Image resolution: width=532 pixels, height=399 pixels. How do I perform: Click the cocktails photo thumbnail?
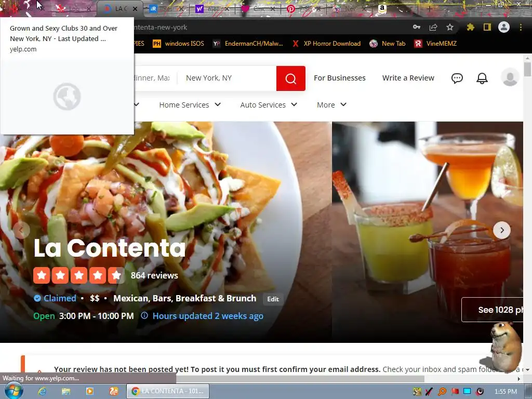coord(428,232)
